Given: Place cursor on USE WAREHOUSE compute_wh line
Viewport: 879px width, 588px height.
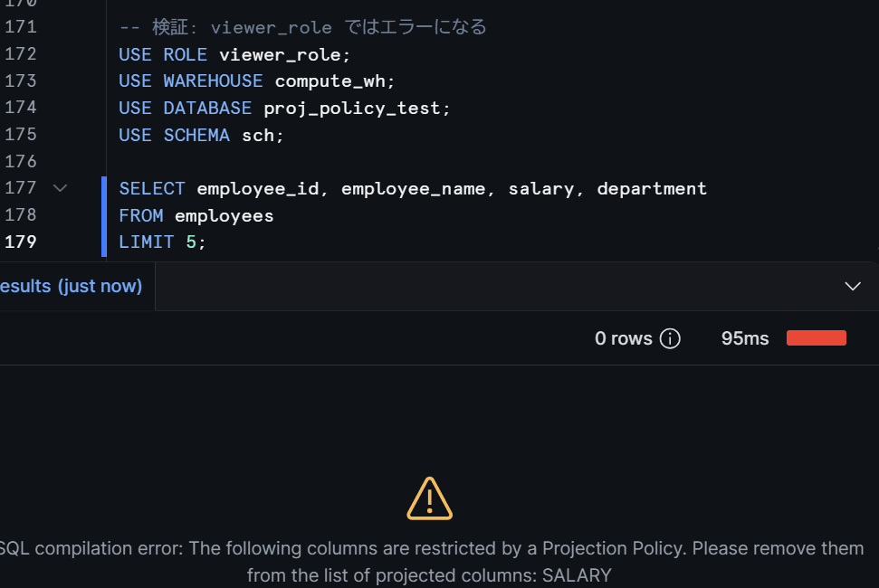Looking at the screenshot, I should 257,81.
